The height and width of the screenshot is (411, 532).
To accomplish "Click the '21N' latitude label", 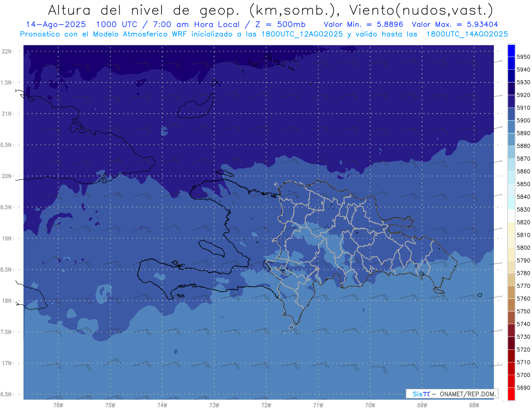I will [x=7, y=114].
